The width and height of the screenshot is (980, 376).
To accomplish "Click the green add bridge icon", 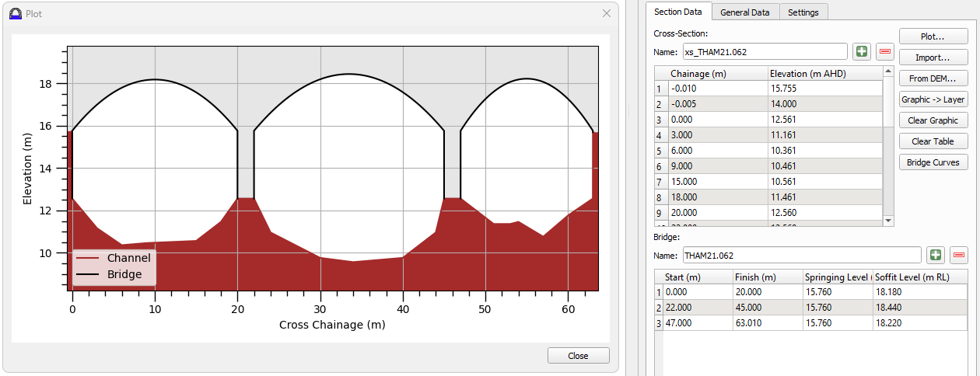I will 935,255.
